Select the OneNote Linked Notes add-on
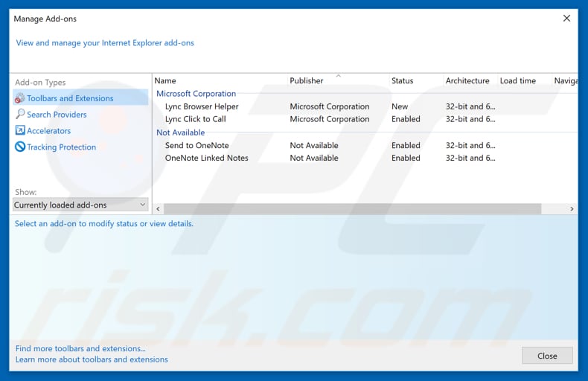 coord(207,158)
